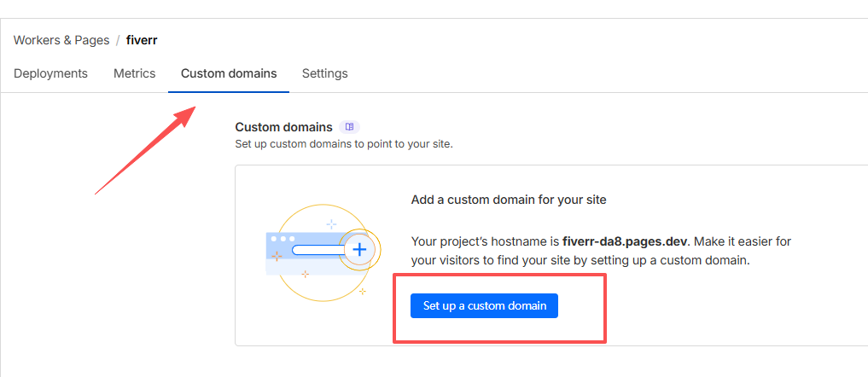Click the breadcrumb slash separator
Image resolution: width=868 pixels, height=377 pixels.
118,40
